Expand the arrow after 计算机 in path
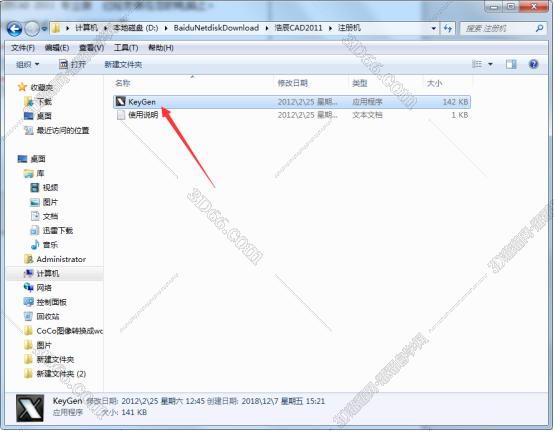554x431 pixels. [x=105, y=28]
